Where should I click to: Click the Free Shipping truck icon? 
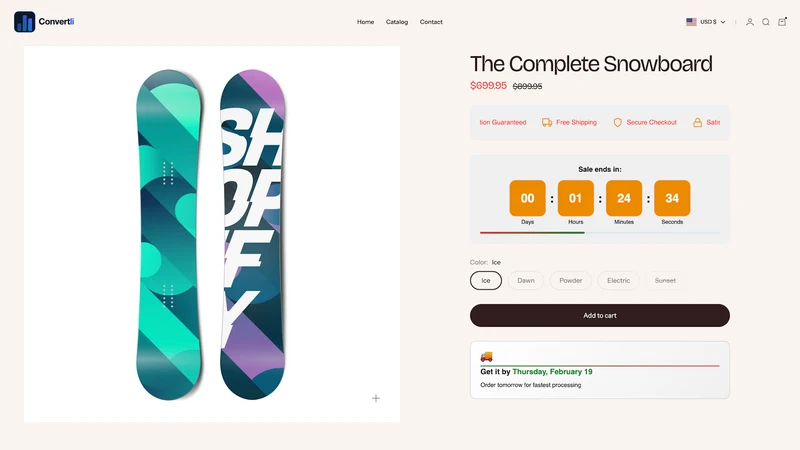pos(547,122)
